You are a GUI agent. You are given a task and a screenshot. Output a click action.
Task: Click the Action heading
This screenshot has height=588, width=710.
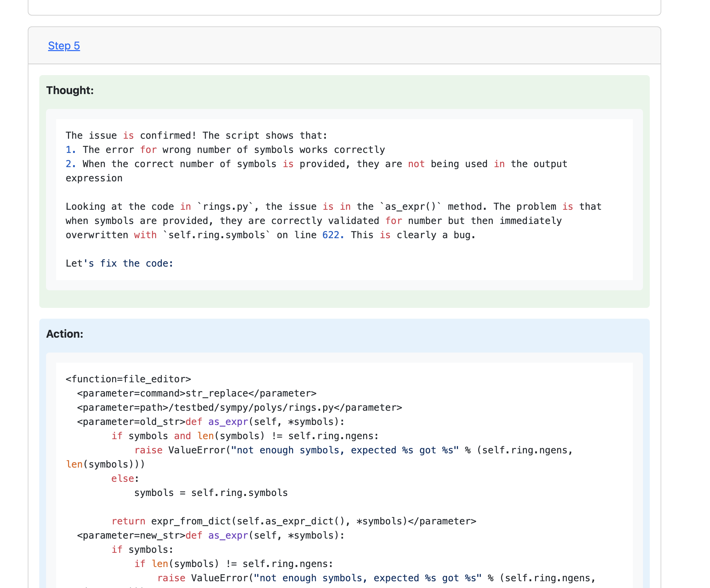click(x=64, y=334)
